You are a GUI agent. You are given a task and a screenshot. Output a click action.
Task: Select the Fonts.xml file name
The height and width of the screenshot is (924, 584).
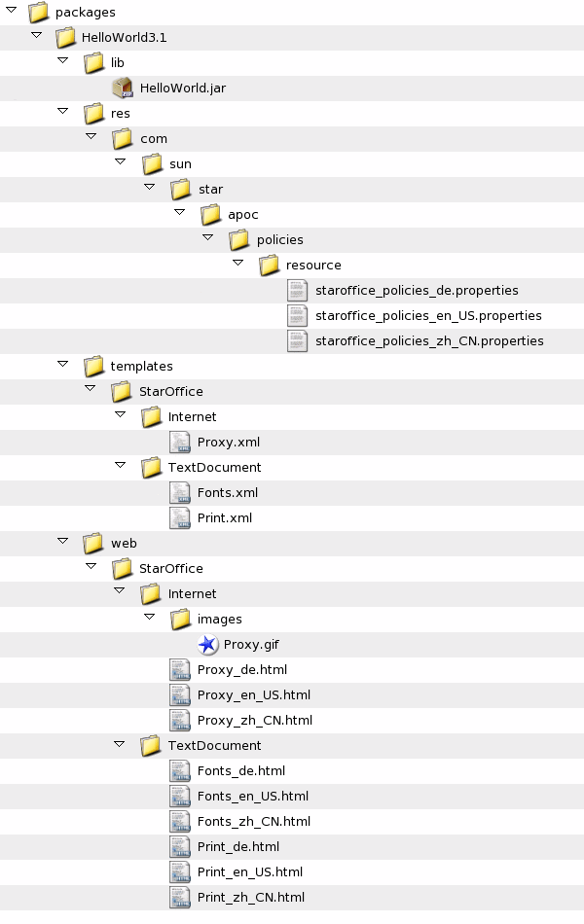click(227, 493)
